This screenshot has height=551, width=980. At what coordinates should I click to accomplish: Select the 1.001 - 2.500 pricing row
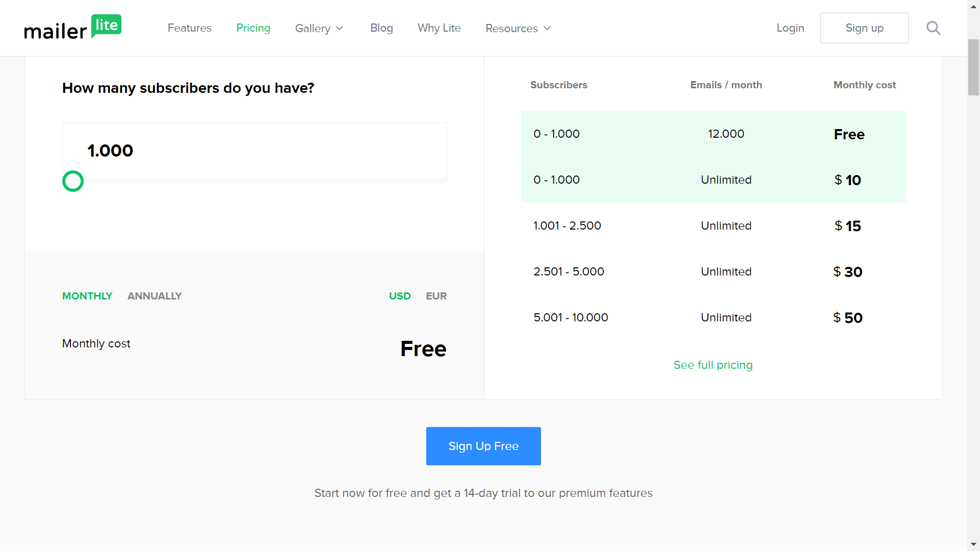(x=713, y=226)
